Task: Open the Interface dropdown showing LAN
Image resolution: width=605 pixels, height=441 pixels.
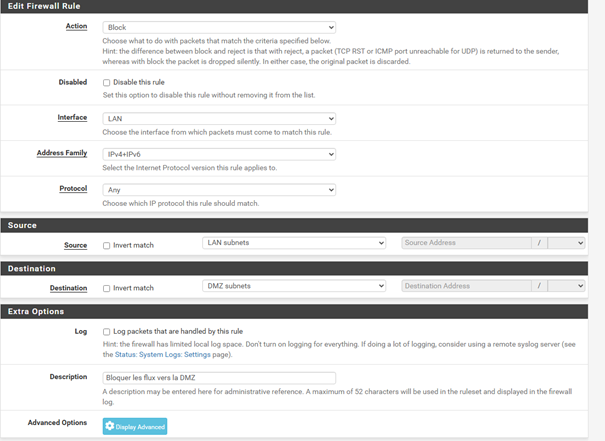Action: (x=219, y=119)
